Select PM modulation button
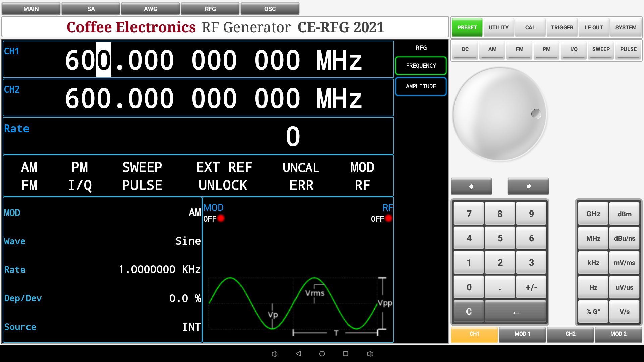The width and height of the screenshot is (644, 362). tap(547, 50)
